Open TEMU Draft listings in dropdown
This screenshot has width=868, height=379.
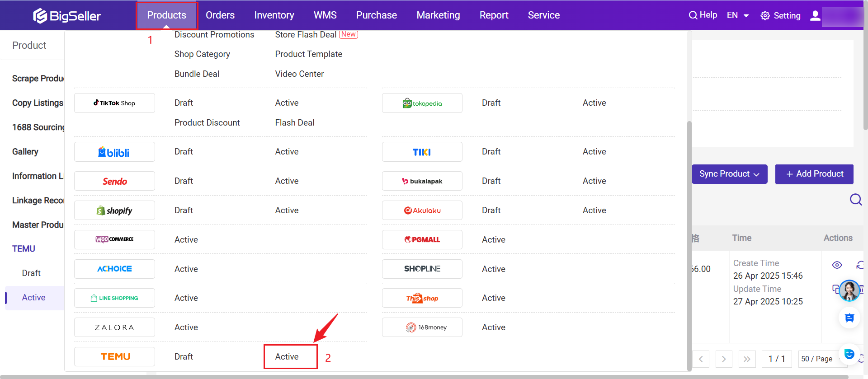(x=184, y=356)
